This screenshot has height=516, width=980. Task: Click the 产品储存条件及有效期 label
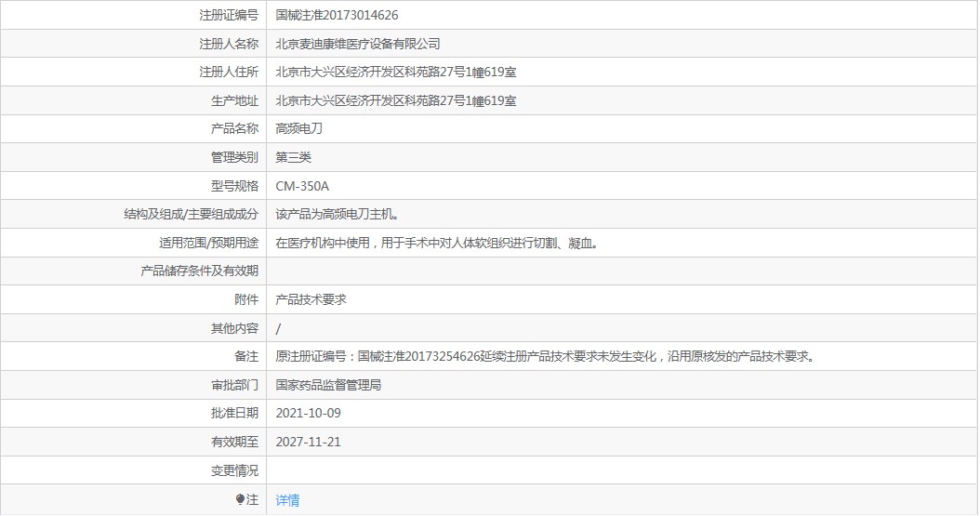pyautogui.click(x=199, y=271)
